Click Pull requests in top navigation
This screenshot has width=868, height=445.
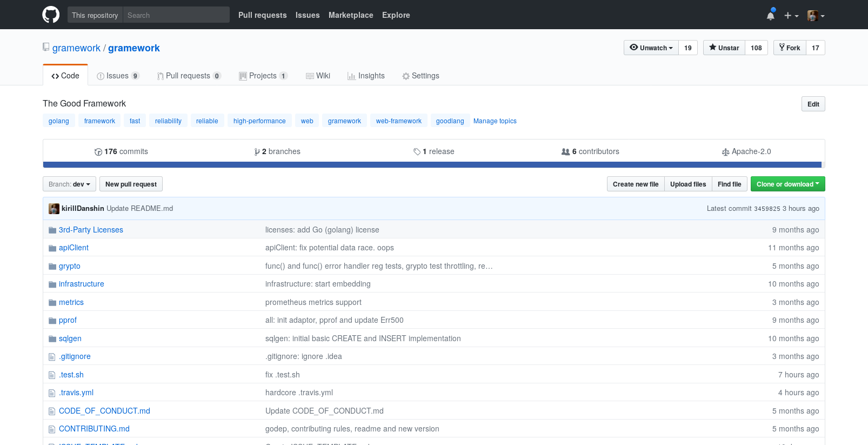pyautogui.click(x=263, y=15)
